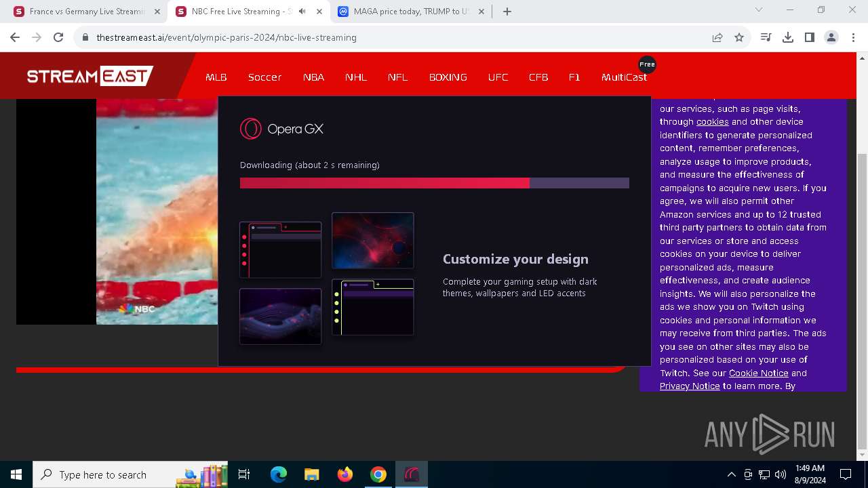The height and width of the screenshot is (488, 868).
Task: Click the StreamEast logo
Action: pos(90,76)
